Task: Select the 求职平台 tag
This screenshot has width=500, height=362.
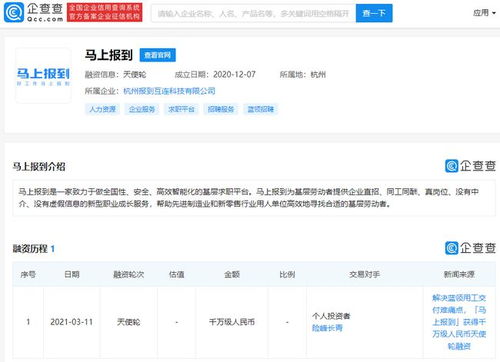Action: [x=181, y=109]
